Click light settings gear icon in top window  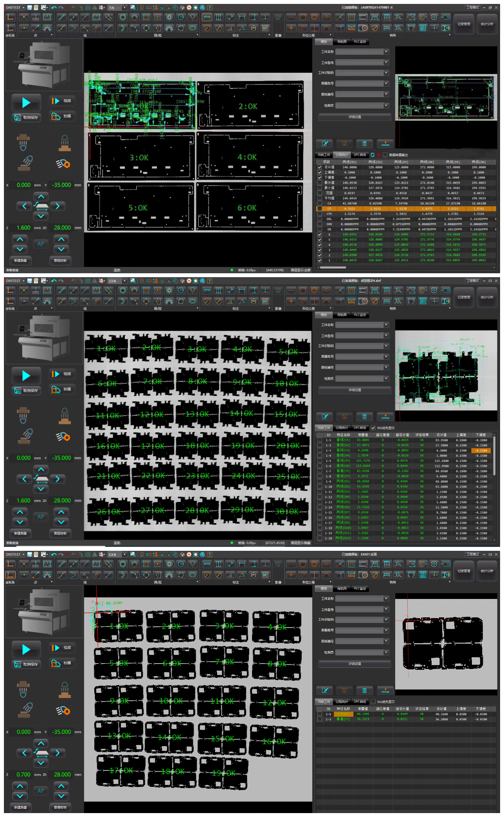click(63, 164)
